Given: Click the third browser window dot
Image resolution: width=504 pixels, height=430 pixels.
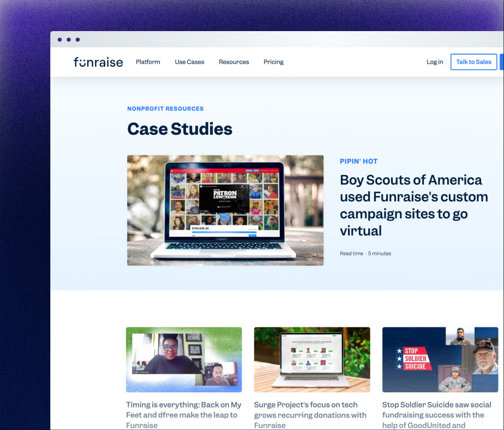Looking at the screenshot, I should (78, 39).
